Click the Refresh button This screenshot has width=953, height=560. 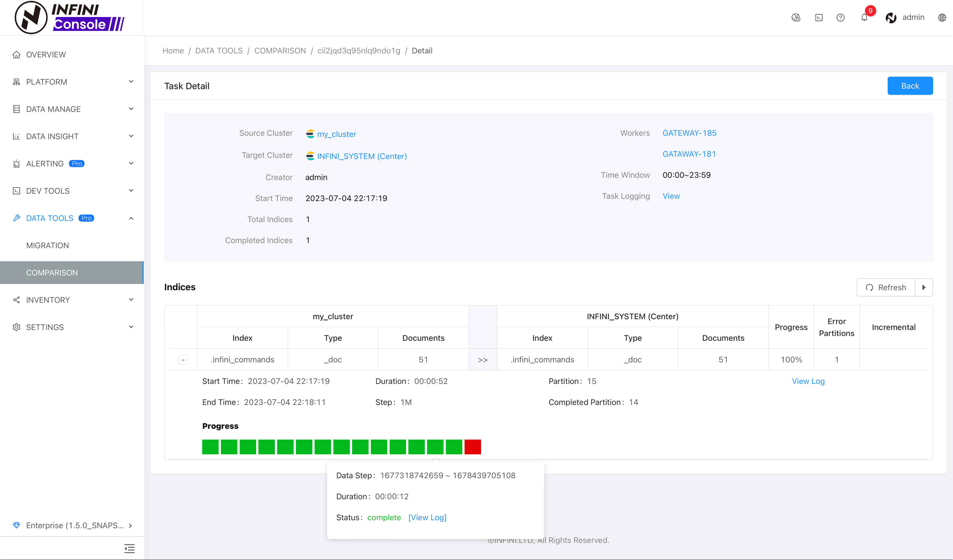point(886,287)
